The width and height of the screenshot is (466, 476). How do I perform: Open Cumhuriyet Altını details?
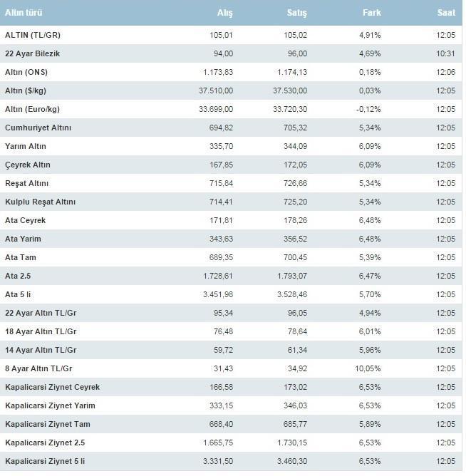tap(38, 128)
